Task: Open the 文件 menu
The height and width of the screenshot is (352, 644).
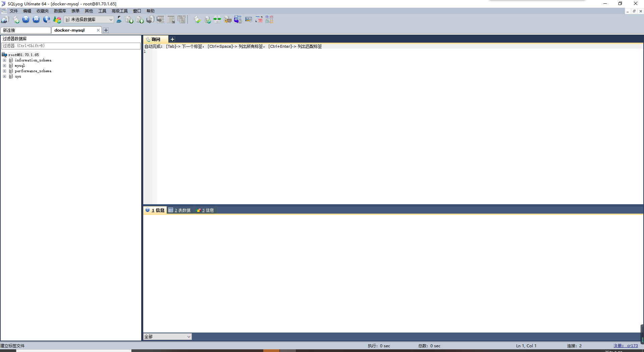Action: point(14,11)
